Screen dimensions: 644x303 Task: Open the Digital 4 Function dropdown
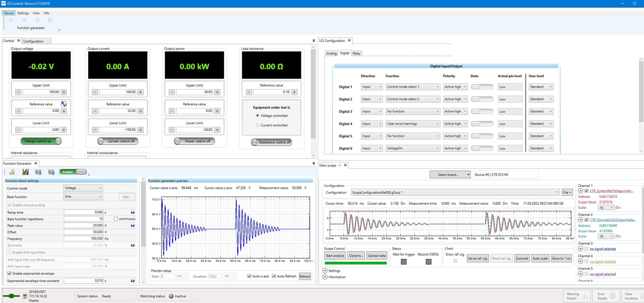412,124
